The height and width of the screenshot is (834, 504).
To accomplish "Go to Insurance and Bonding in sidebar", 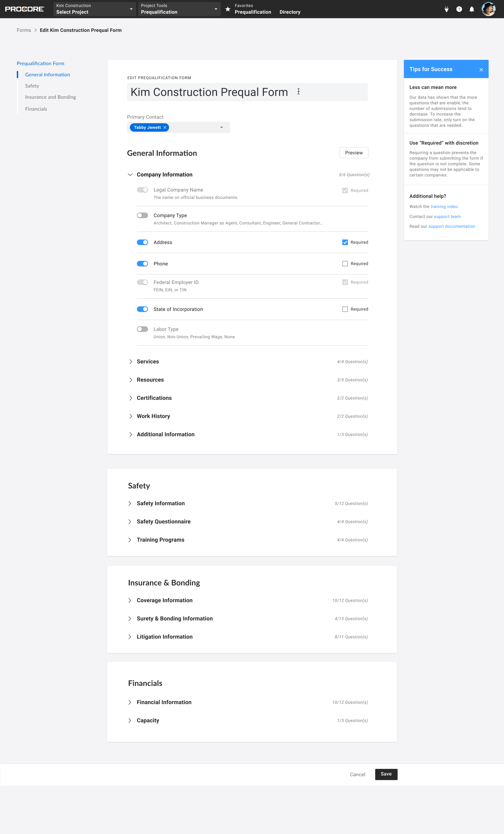I will click(50, 97).
